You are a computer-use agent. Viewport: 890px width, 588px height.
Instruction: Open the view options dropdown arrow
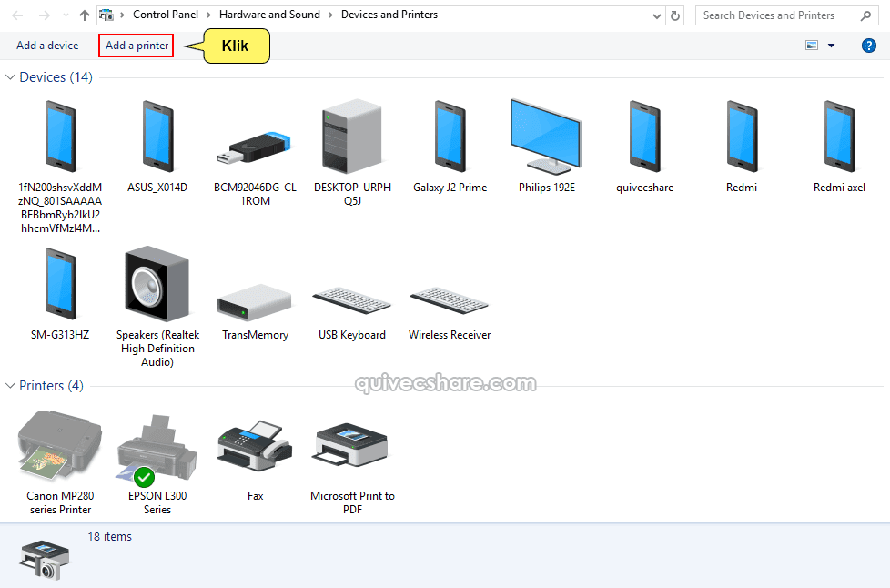pos(828,45)
